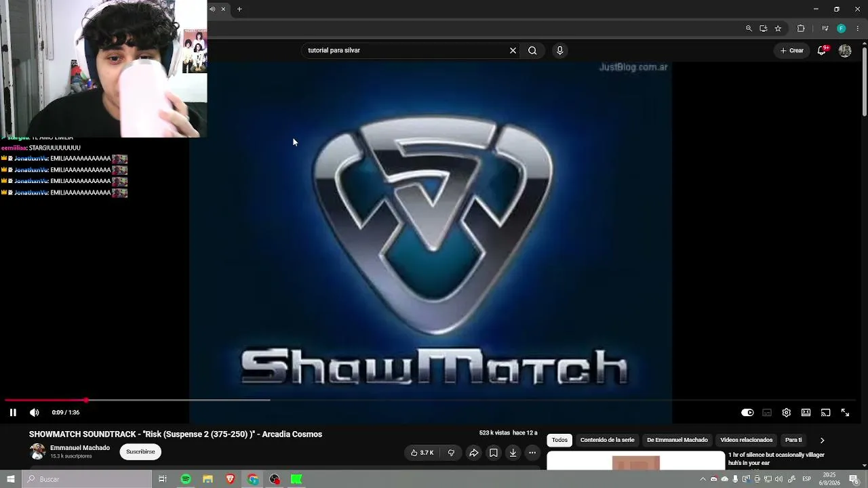The width and height of the screenshot is (868, 488).
Task: Select the 'Para ti' chip
Action: click(x=793, y=440)
